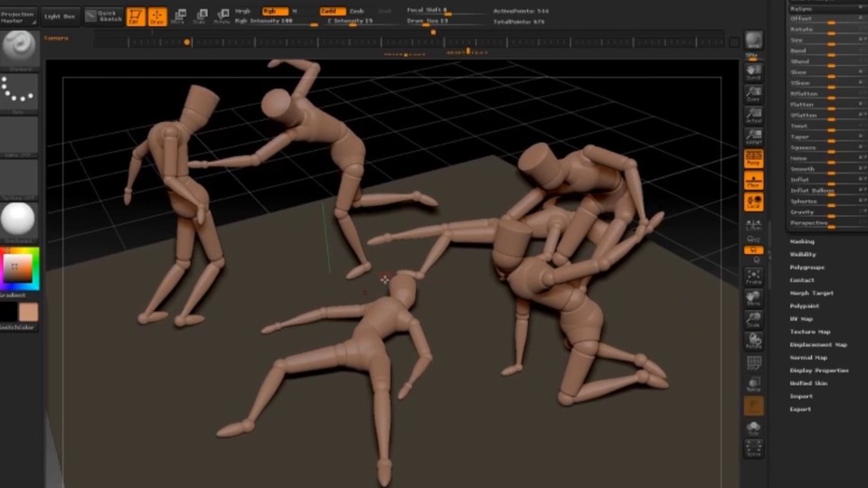Choose the Move tool in top toolbar
This screenshot has height=488, width=868.
179,16
